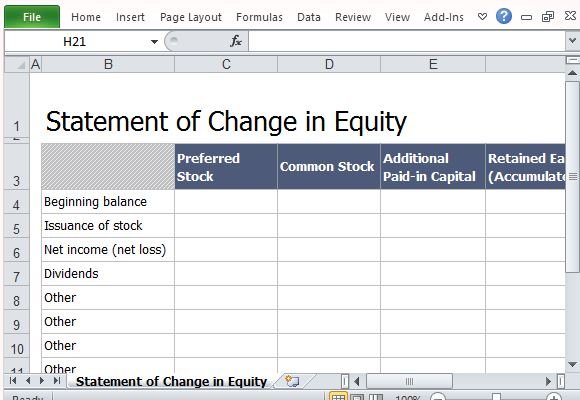Open the Formulas ribbon tab
Screen dimensions: 580x400
click(x=259, y=17)
